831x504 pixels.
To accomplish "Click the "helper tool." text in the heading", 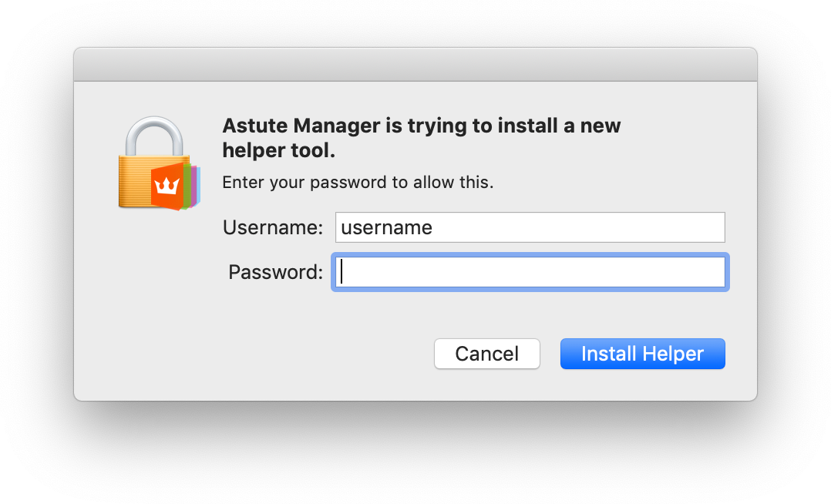I will [x=278, y=151].
